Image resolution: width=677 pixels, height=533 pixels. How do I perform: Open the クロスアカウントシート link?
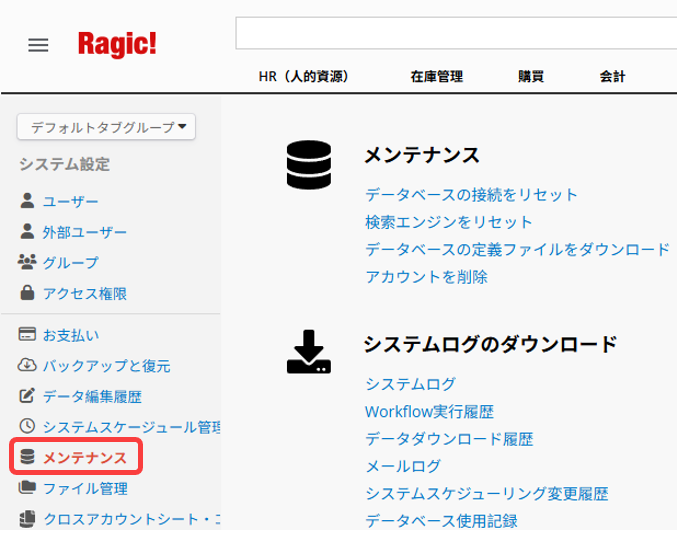click(132, 519)
